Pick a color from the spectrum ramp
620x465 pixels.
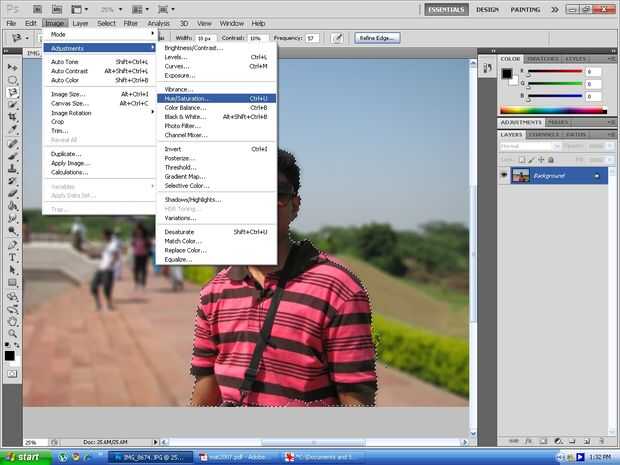[553, 111]
